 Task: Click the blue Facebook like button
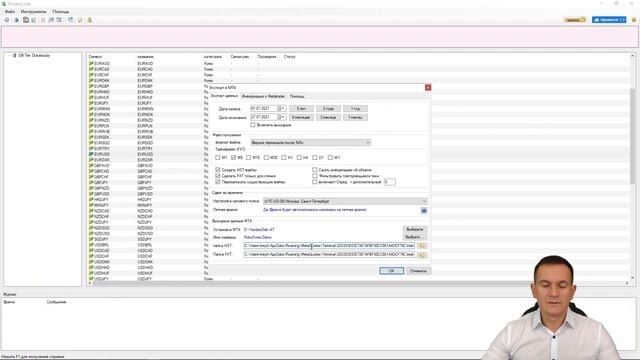(x=609, y=20)
